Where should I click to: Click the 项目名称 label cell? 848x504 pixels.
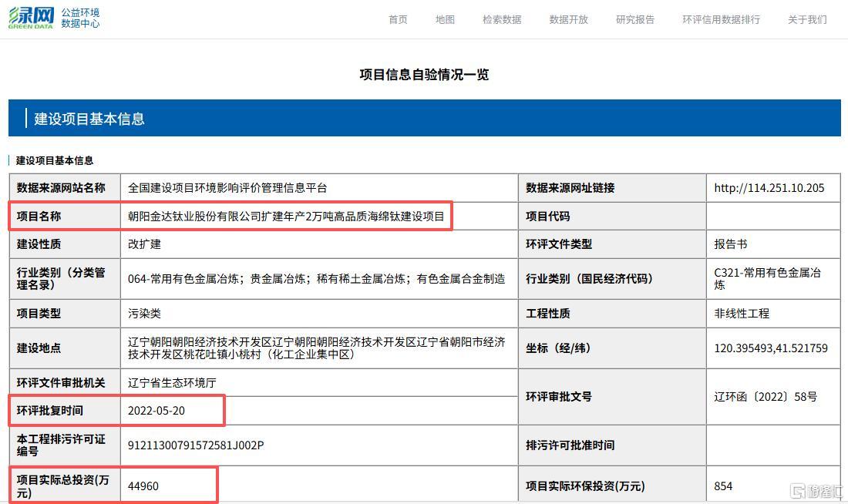pos(65,216)
